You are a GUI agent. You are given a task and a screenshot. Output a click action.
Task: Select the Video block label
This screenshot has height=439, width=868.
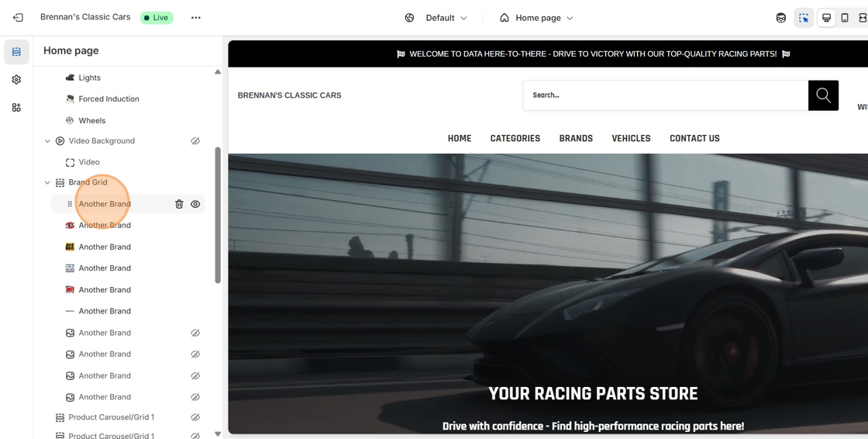point(89,162)
